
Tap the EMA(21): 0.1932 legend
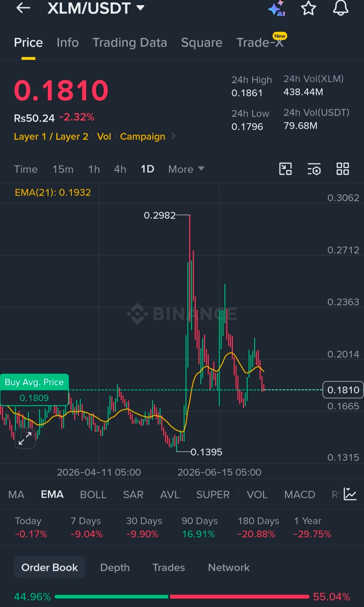(53, 192)
